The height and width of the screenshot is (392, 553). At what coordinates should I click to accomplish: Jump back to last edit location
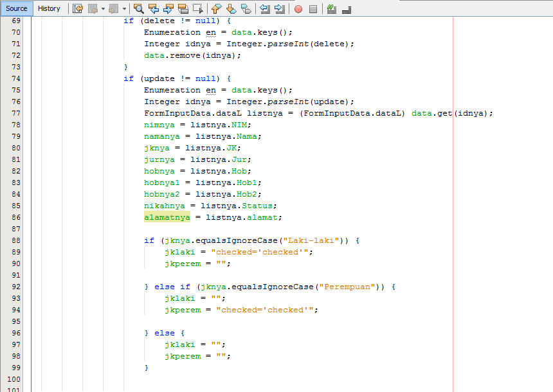(77, 8)
